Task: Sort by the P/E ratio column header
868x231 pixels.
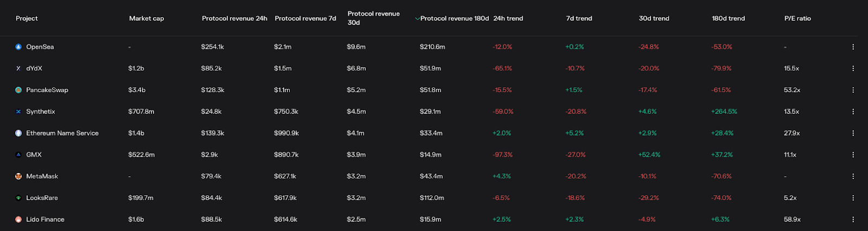Action: click(x=797, y=18)
